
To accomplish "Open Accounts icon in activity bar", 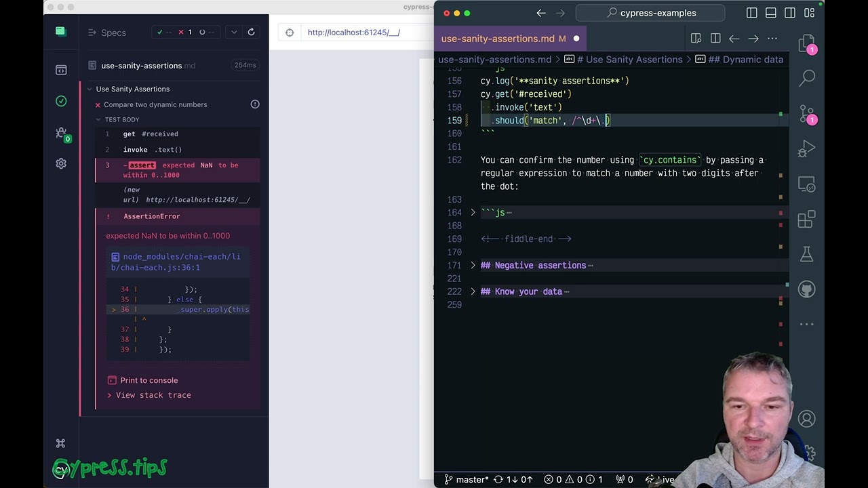I will coord(807,419).
